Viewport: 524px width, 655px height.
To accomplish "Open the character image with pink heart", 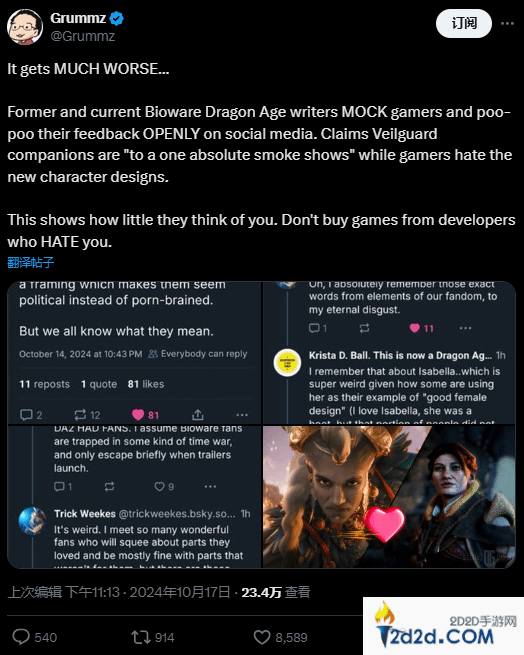I will click(x=389, y=497).
